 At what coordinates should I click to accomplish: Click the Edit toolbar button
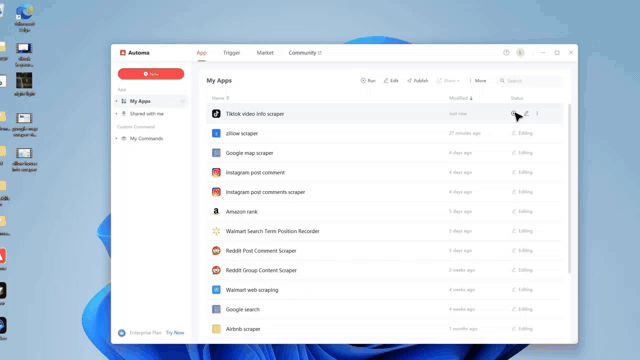tap(391, 81)
